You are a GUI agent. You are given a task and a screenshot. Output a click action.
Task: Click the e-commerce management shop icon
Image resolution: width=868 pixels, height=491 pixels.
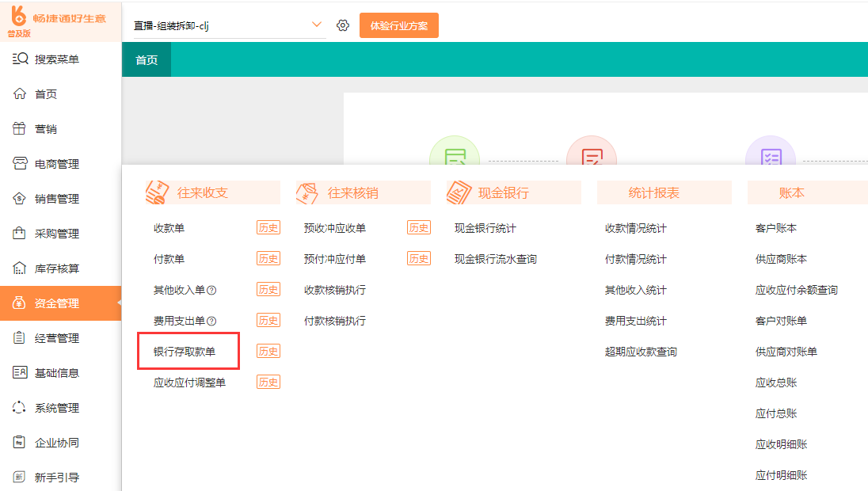20,164
